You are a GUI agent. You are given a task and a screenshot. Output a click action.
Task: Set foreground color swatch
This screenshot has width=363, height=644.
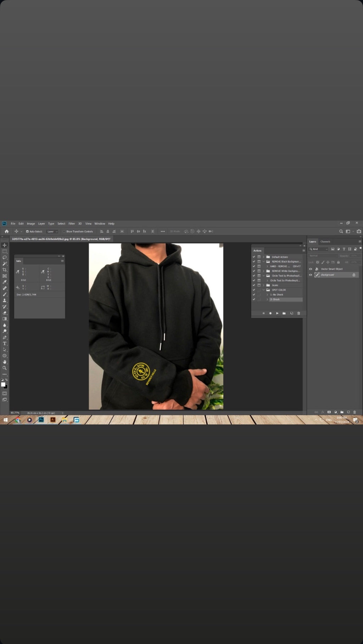point(3,385)
